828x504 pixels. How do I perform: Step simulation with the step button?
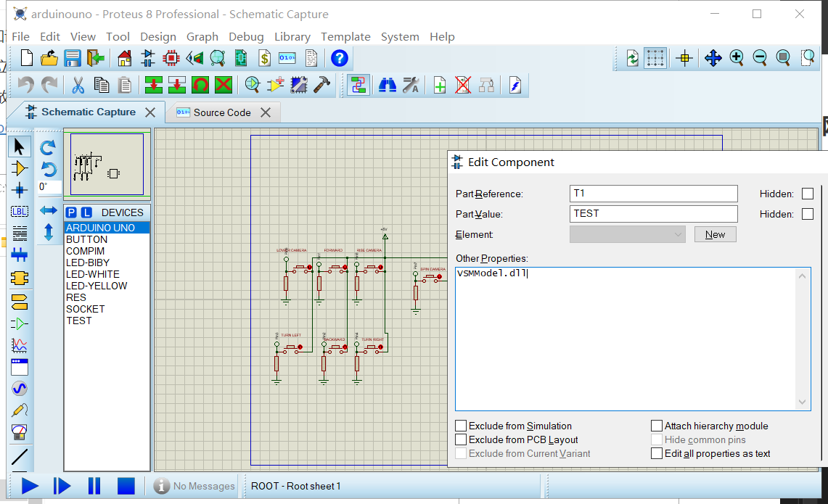pyautogui.click(x=62, y=486)
